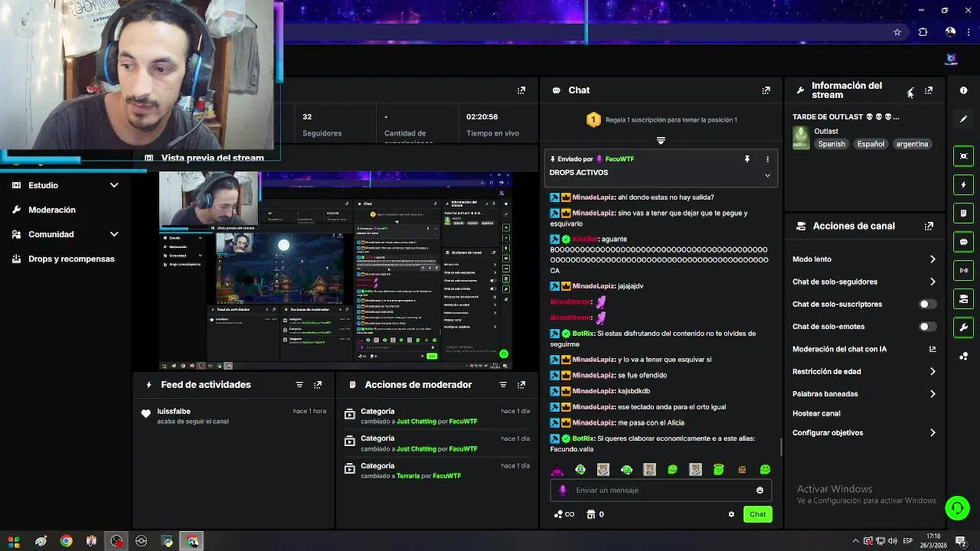Click the pencil edit icon in right sidebar
980x551 pixels.
pyautogui.click(x=963, y=119)
